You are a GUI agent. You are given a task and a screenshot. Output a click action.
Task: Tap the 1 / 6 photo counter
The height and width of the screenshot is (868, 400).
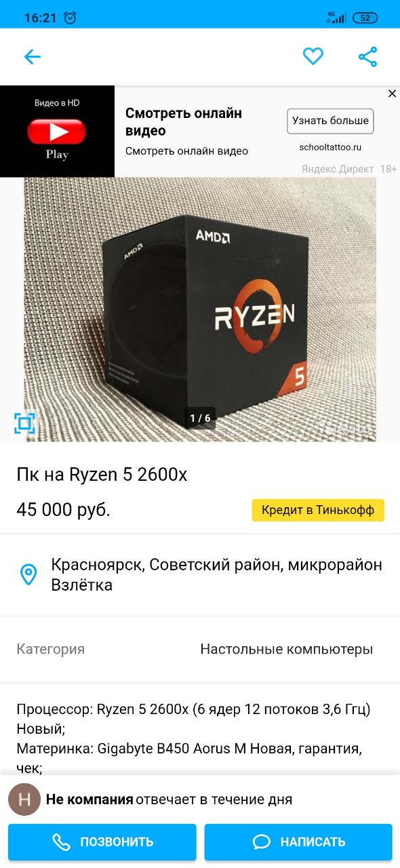point(200,418)
